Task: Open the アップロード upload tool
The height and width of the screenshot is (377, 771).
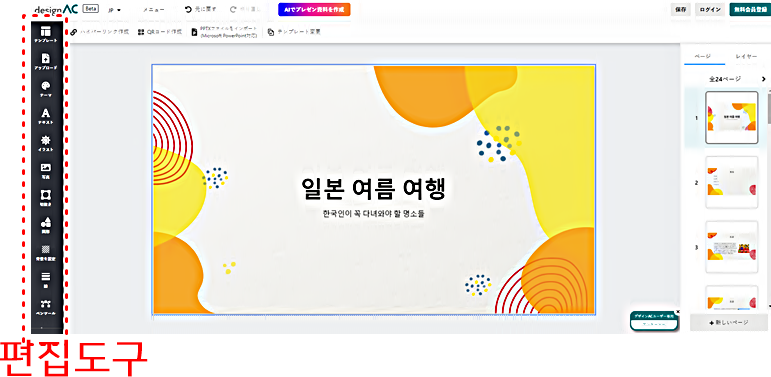Action: tap(45, 62)
